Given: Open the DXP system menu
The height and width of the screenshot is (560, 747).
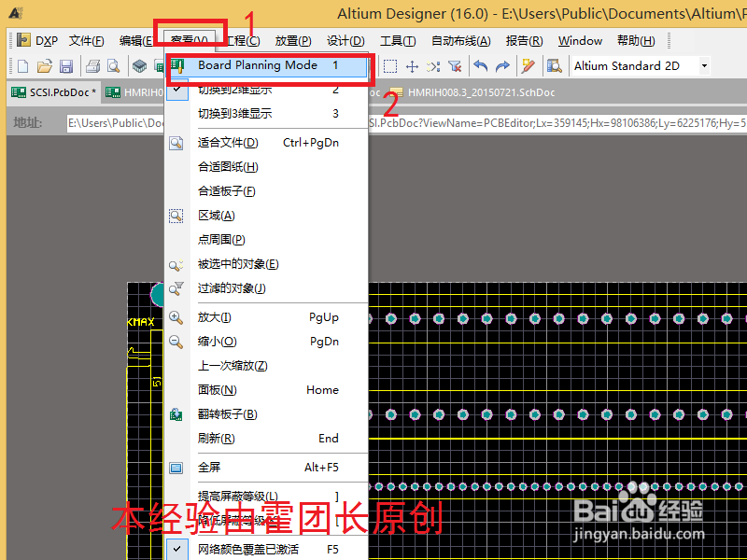Looking at the screenshot, I should pos(37,40).
